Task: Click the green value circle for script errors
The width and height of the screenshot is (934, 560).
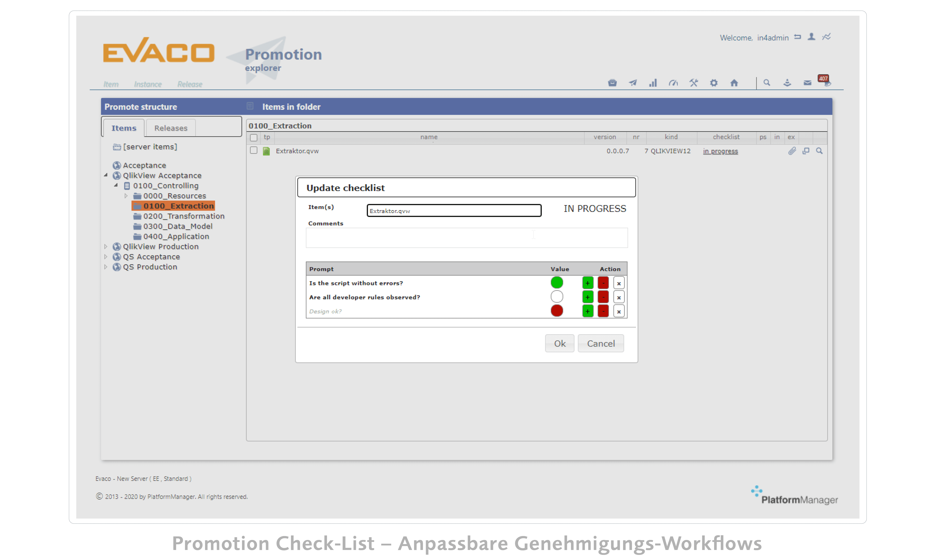Action: pos(556,282)
